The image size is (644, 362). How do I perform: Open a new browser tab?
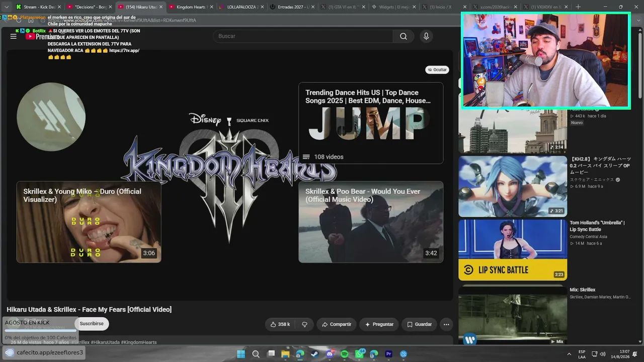click(578, 7)
